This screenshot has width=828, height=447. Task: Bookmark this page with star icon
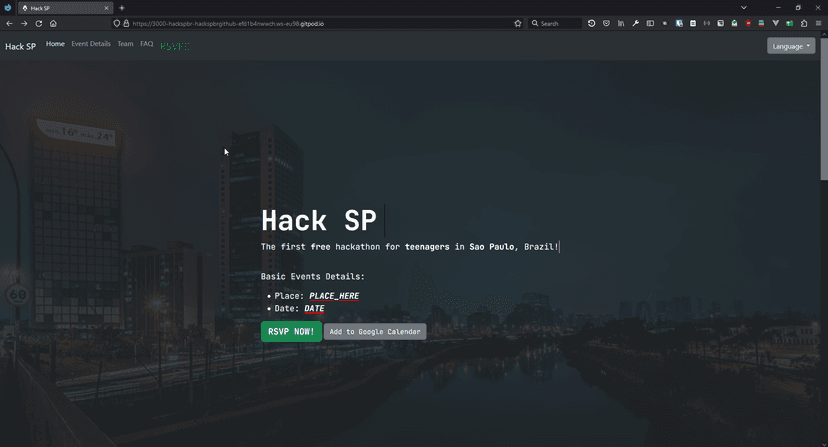point(517,23)
